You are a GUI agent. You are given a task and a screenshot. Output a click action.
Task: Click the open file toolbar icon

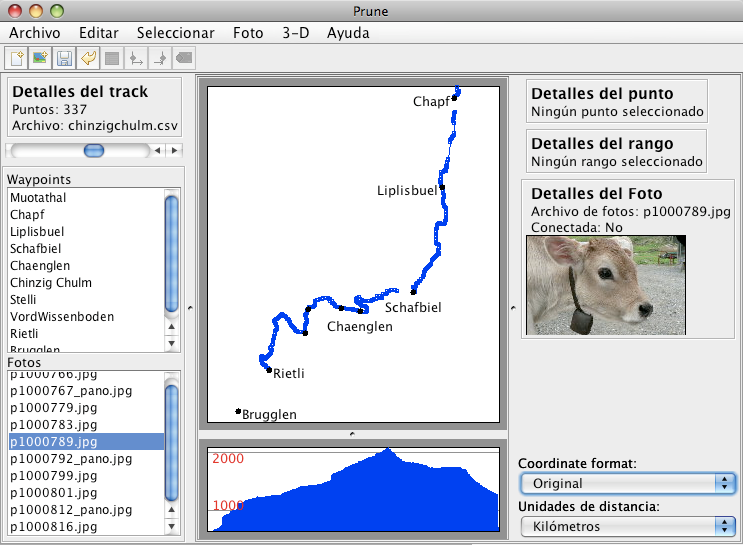[17, 59]
